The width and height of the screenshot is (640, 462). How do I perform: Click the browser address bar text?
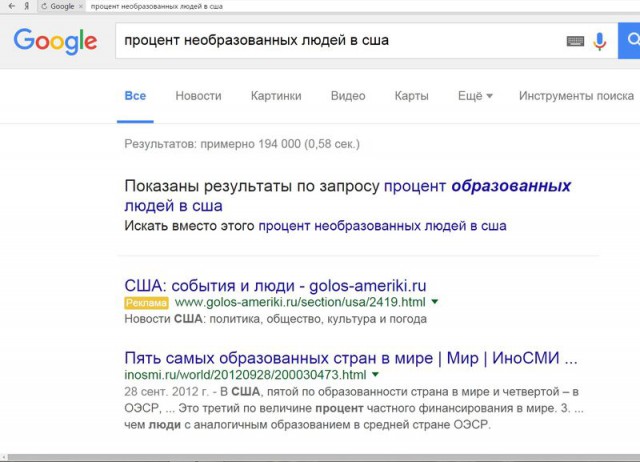pyautogui.click(x=157, y=6)
